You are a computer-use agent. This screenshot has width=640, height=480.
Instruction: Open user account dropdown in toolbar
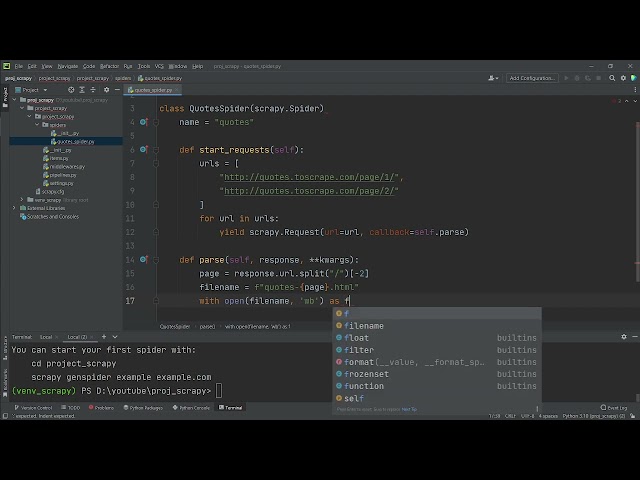pyautogui.click(x=493, y=78)
